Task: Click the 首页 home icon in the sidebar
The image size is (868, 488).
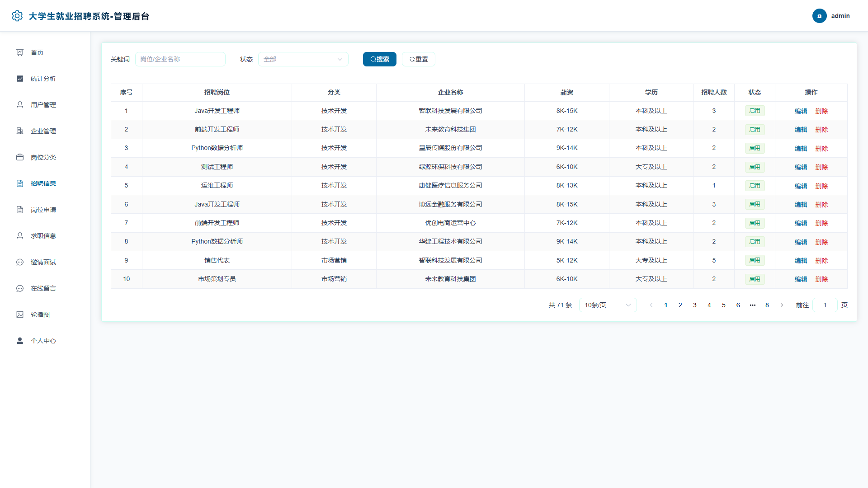Action: [x=20, y=52]
